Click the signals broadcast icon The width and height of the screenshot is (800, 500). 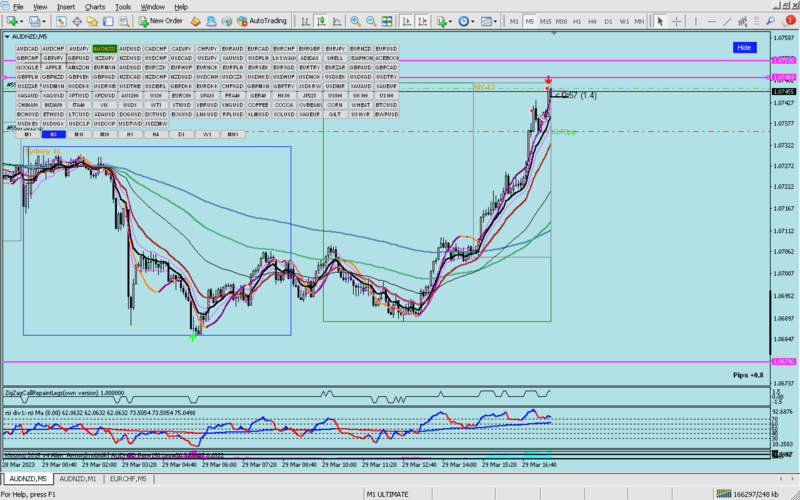227,21
